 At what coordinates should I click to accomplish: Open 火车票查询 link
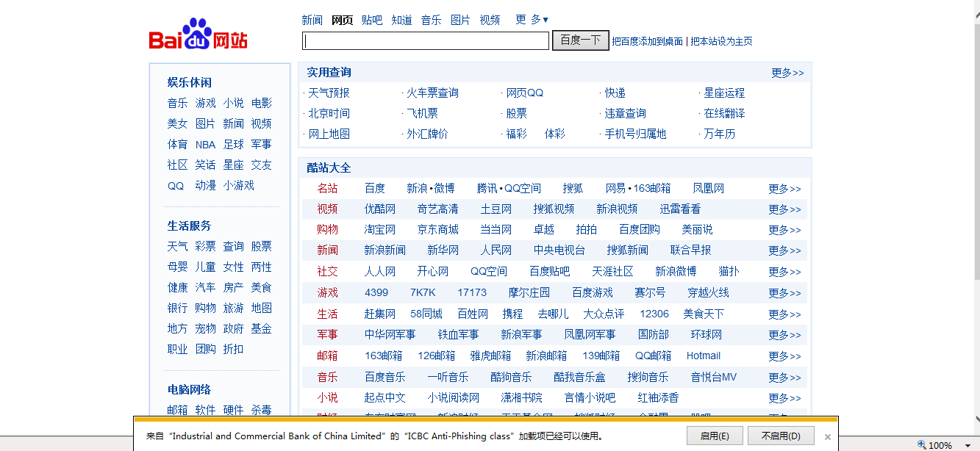click(x=433, y=93)
